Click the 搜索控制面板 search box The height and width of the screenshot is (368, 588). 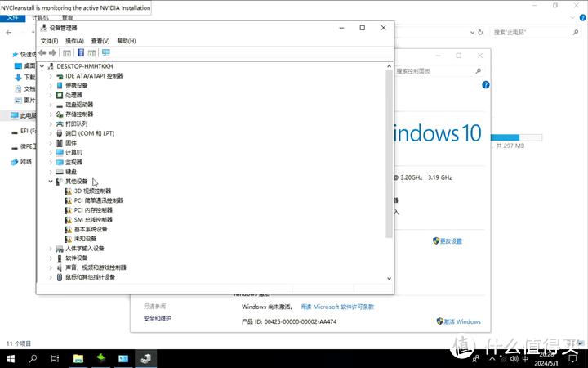(437, 71)
